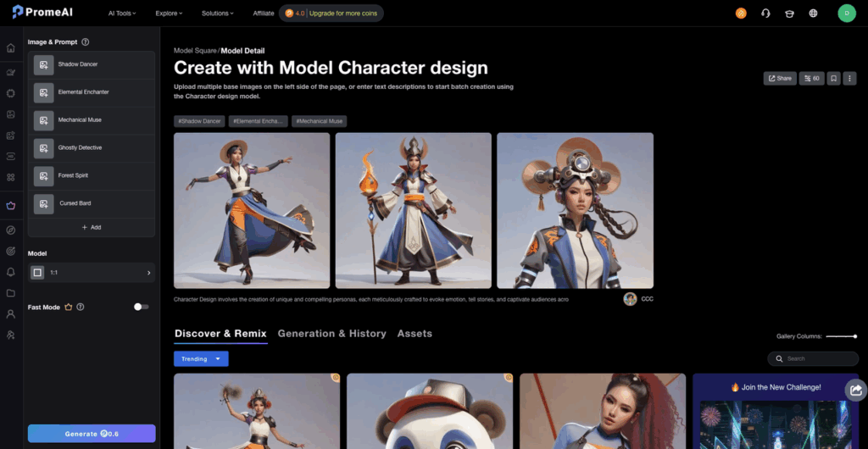Select the Cursed Bard prompt text
Image resolution: width=868 pixels, height=449 pixels.
[x=75, y=203]
